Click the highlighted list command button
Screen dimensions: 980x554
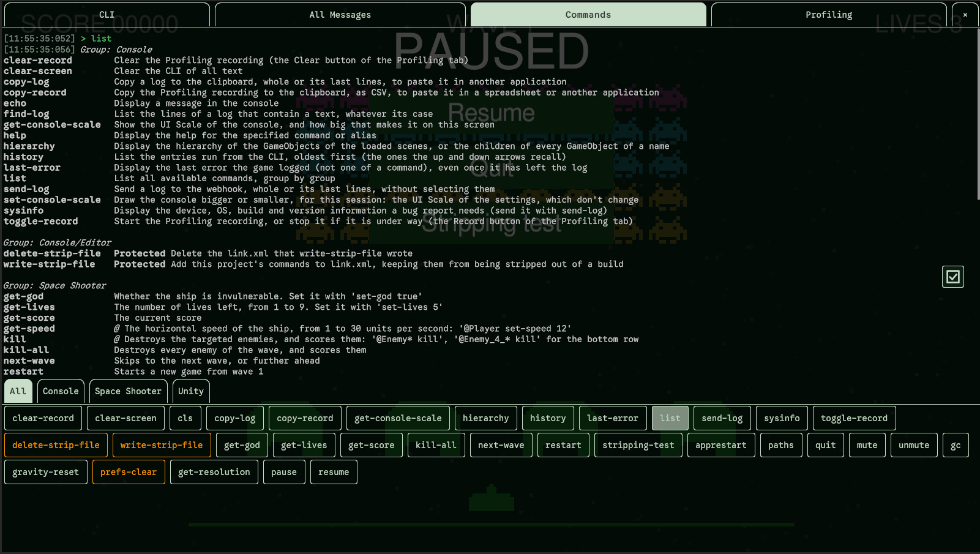[670, 418]
